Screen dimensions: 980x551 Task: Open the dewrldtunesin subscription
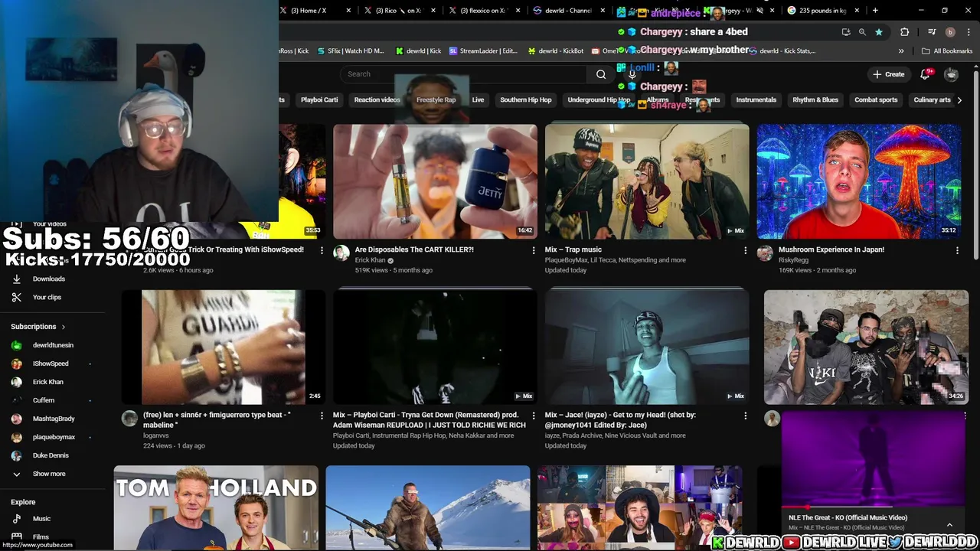[x=52, y=345]
